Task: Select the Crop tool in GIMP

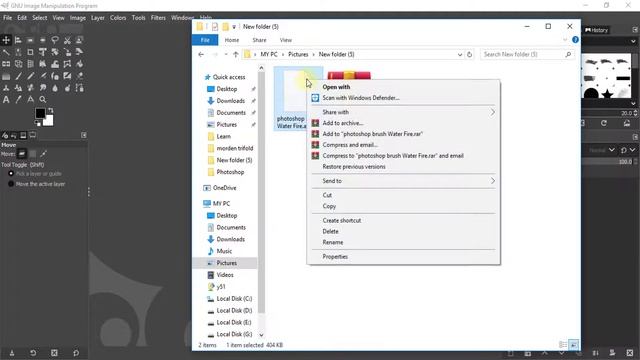Action: point(30,52)
